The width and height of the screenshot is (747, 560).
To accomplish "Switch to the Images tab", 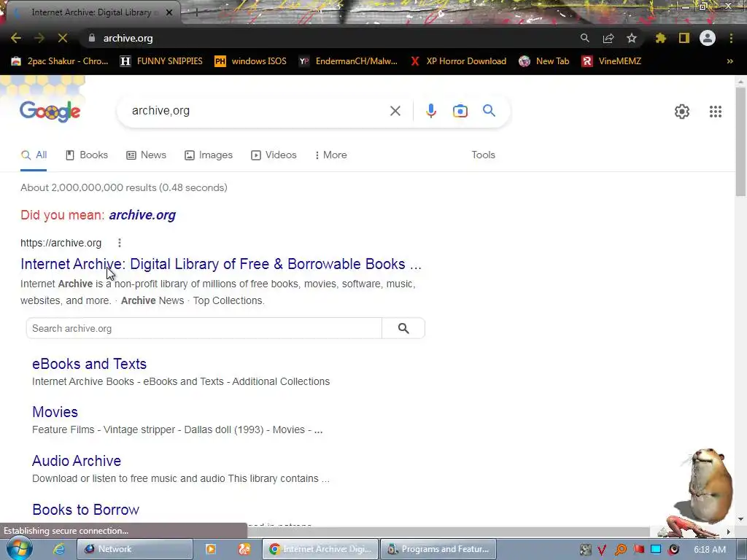I will 209,155.
